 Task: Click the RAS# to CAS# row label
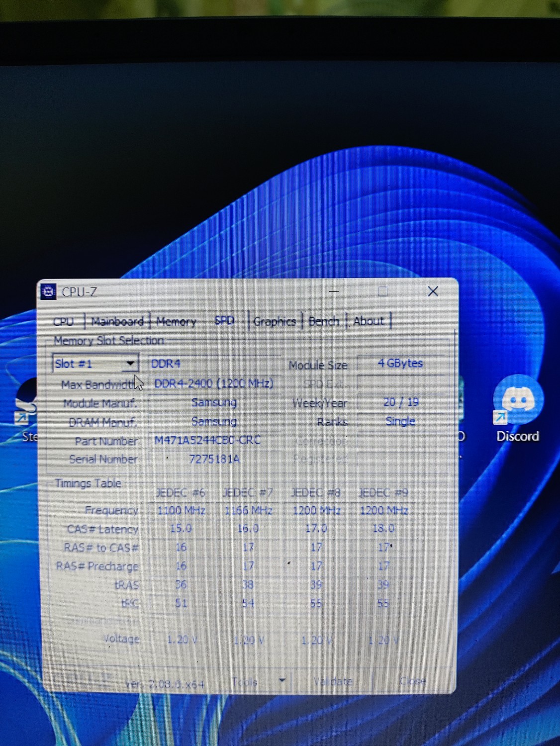click(101, 548)
